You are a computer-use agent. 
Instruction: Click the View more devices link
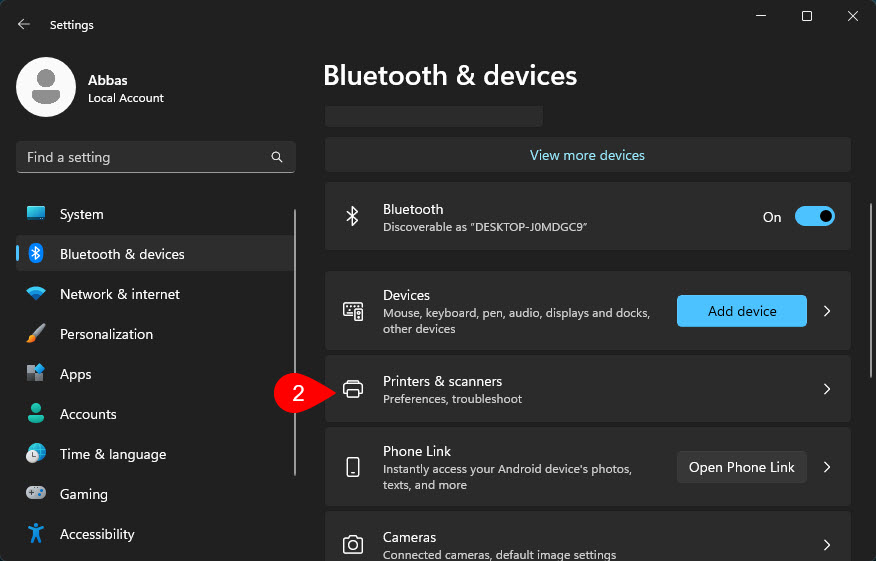[x=587, y=155]
